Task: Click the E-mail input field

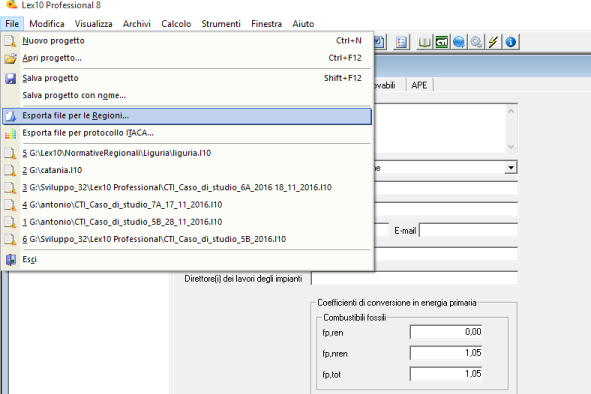Action: pyautogui.click(x=469, y=230)
